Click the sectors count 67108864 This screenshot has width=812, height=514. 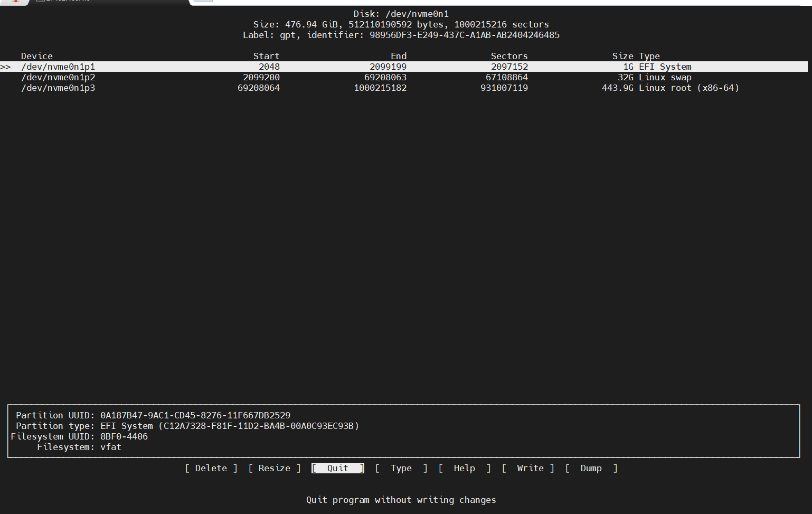507,77
